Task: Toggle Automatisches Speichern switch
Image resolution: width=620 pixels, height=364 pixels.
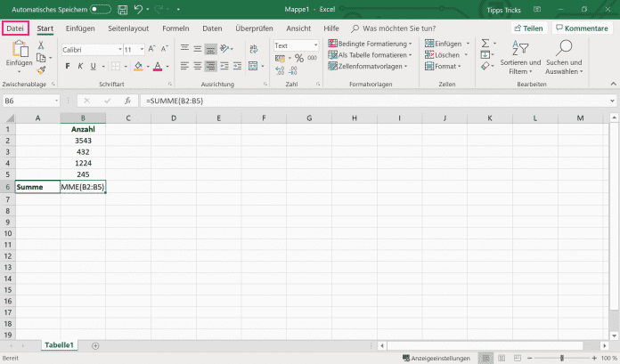Action: [x=100, y=9]
